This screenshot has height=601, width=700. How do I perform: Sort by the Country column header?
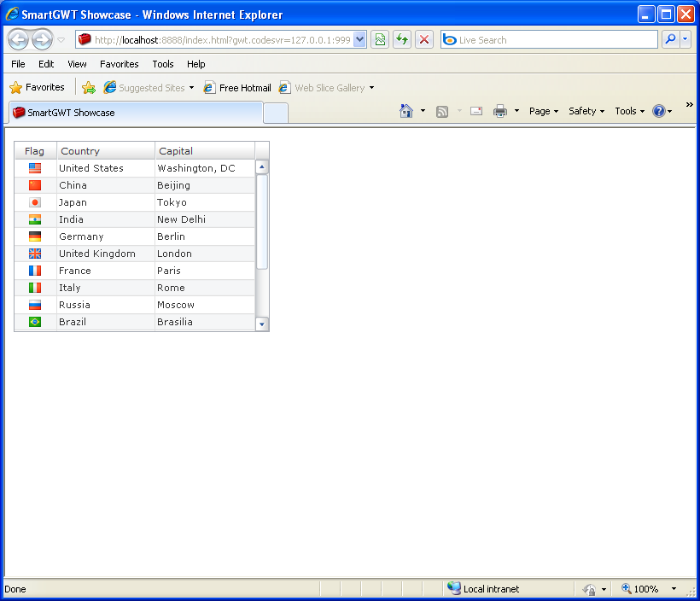[x=106, y=151]
